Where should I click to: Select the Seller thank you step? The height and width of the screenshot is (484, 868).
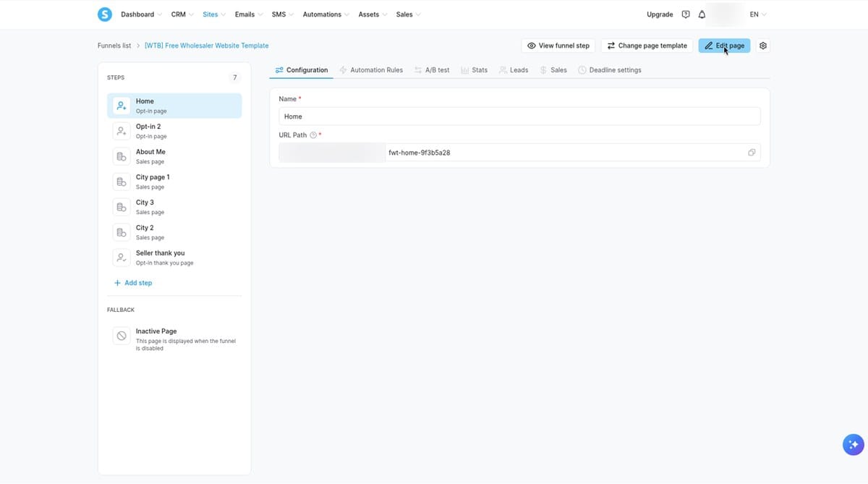(174, 258)
